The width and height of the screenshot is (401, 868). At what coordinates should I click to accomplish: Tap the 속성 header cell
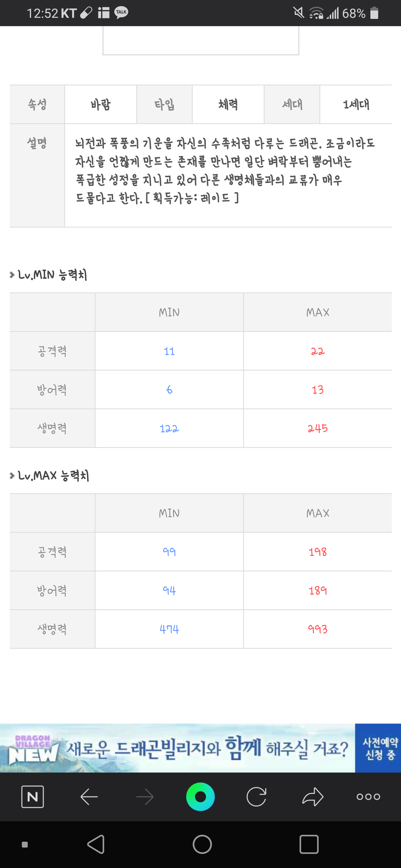[37, 104]
